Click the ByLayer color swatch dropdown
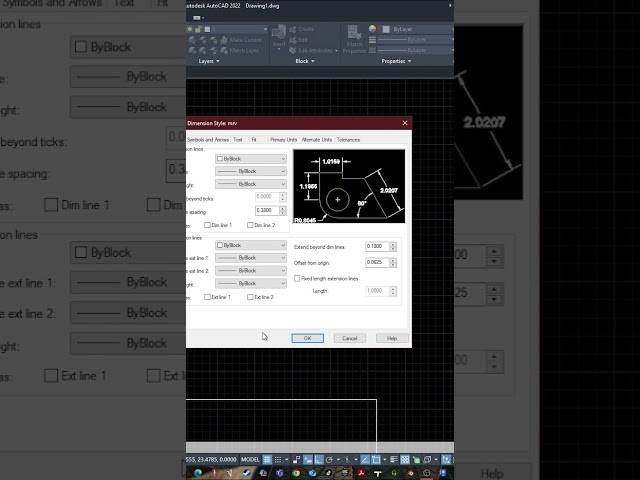 pos(417,29)
